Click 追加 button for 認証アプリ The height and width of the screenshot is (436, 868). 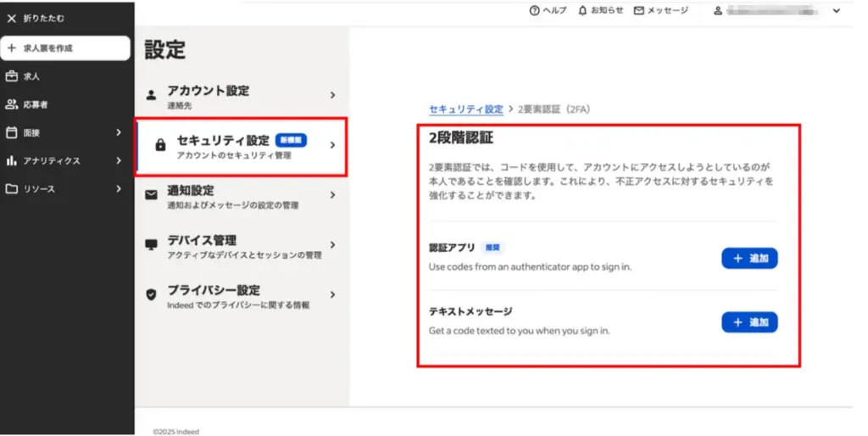pyautogui.click(x=749, y=259)
